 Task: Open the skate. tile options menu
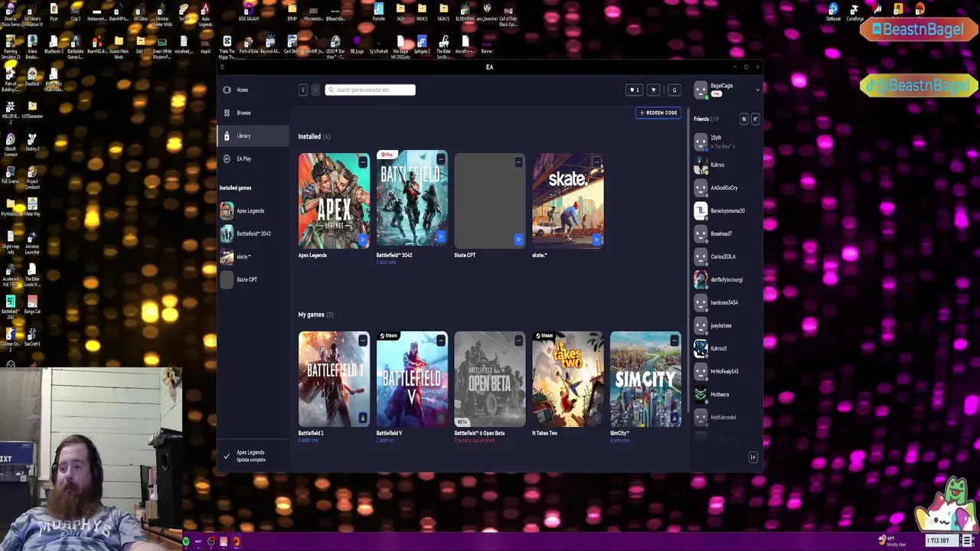pos(596,162)
